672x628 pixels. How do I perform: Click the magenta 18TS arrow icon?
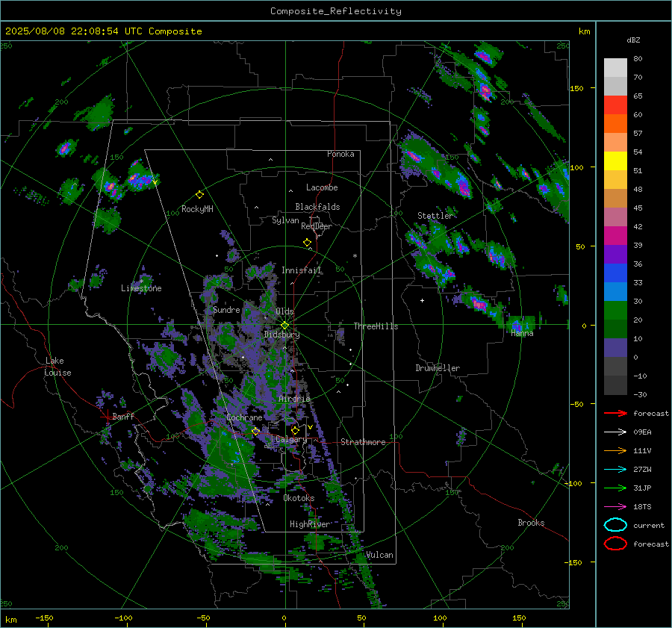(615, 507)
